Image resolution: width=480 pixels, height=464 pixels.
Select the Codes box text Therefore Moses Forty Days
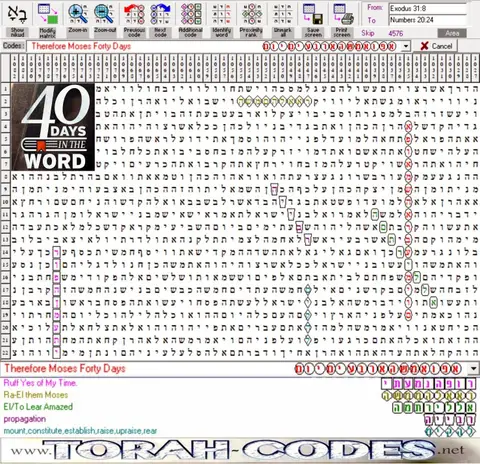pos(81,46)
